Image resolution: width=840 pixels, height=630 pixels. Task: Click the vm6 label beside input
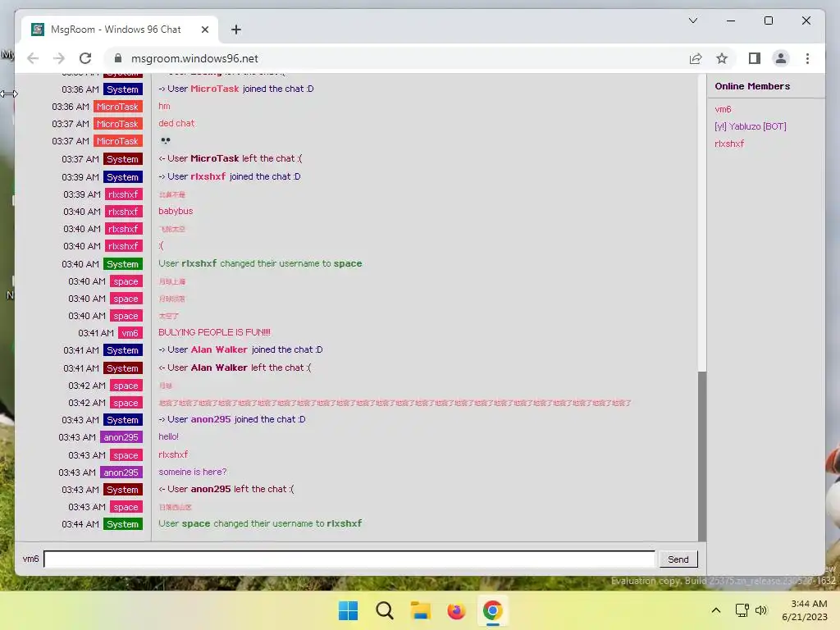[30, 559]
